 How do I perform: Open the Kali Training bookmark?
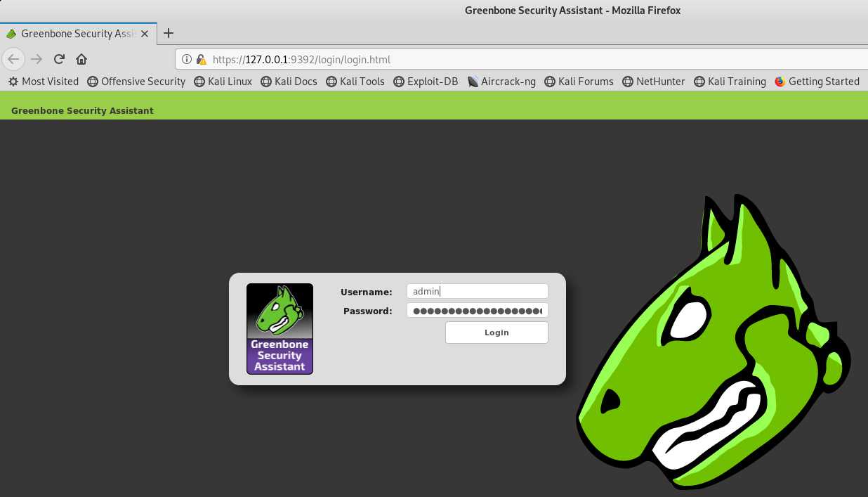tap(730, 82)
